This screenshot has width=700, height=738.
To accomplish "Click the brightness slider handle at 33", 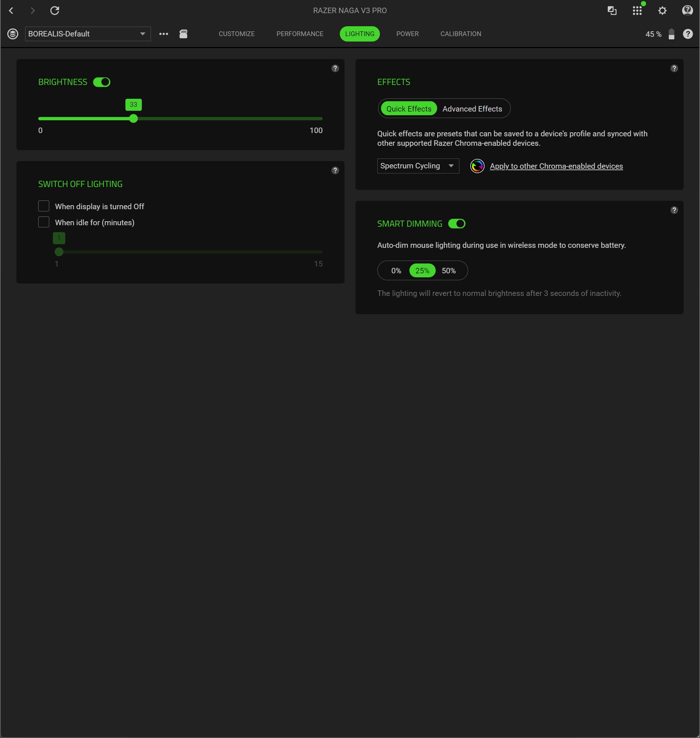I will (x=133, y=118).
